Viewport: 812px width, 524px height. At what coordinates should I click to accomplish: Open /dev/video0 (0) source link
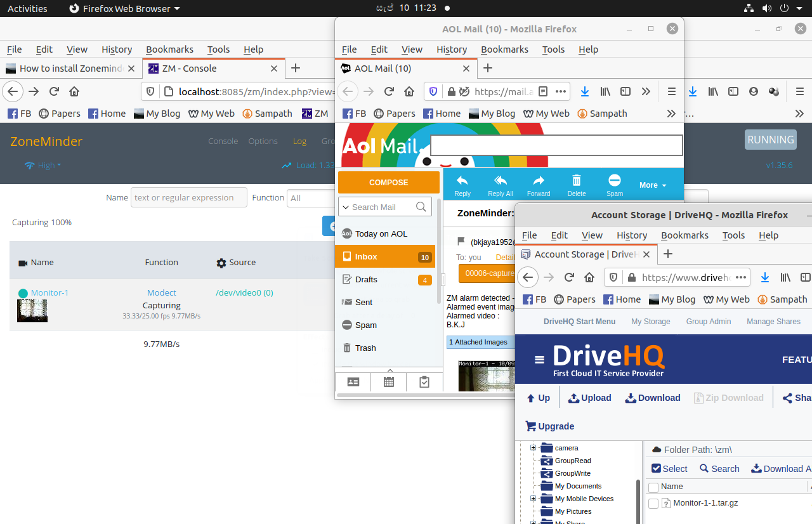[x=245, y=292]
